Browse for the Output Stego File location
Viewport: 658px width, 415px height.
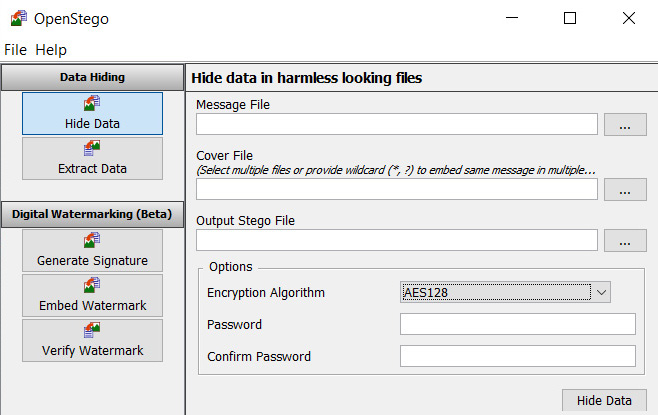tap(625, 240)
